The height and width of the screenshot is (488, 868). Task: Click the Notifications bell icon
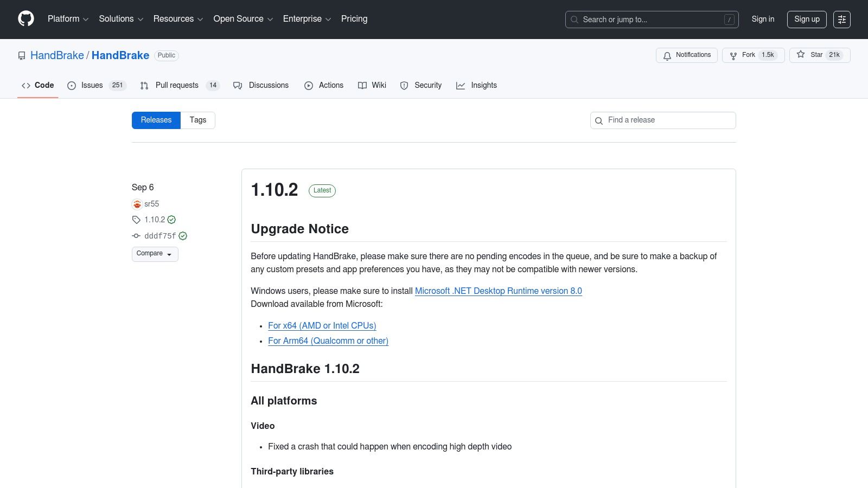coord(667,55)
